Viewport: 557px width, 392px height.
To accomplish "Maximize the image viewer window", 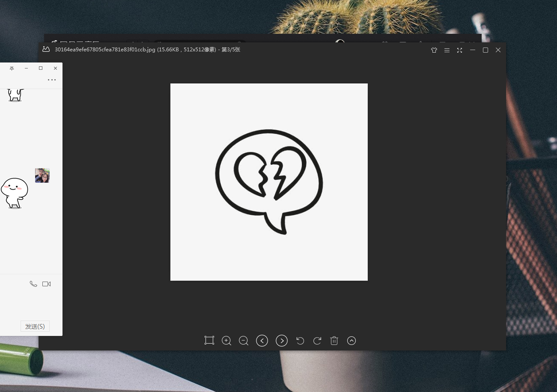I will tap(486, 50).
